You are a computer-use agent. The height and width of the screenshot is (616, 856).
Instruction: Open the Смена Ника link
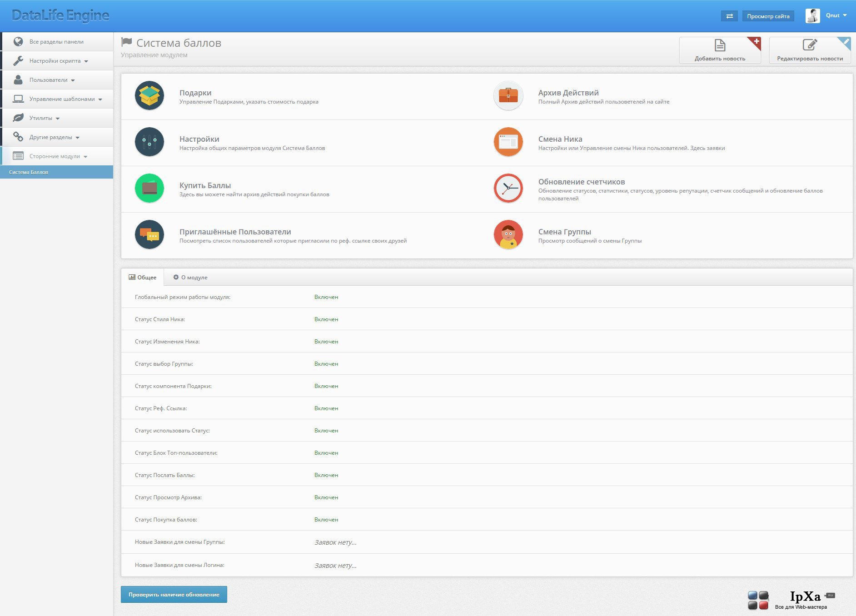pos(560,139)
